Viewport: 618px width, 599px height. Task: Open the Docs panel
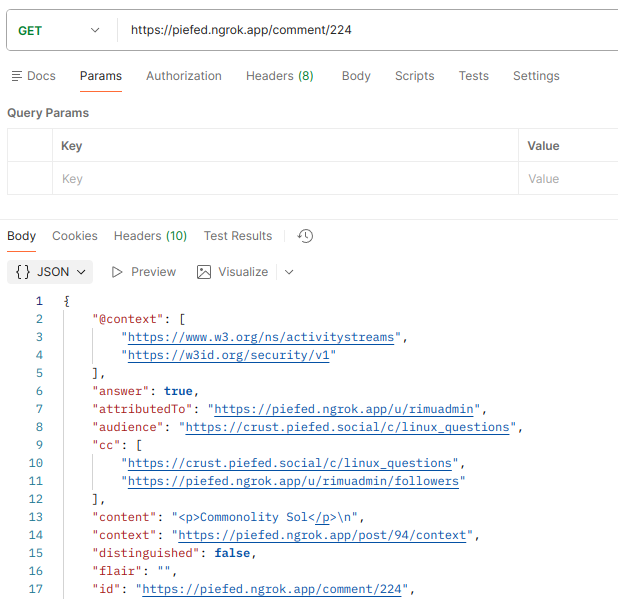(x=32, y=76)
